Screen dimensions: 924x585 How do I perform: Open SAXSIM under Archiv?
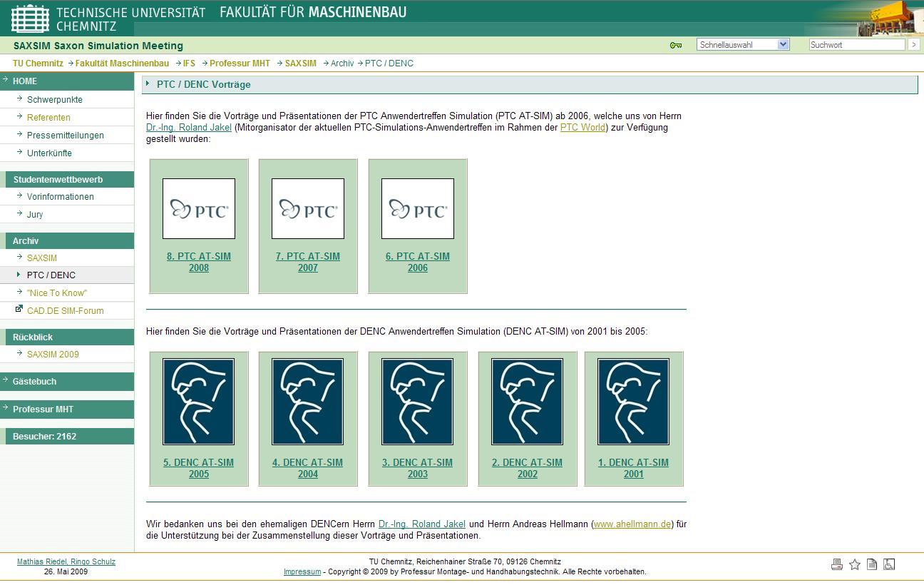point(42,258)
